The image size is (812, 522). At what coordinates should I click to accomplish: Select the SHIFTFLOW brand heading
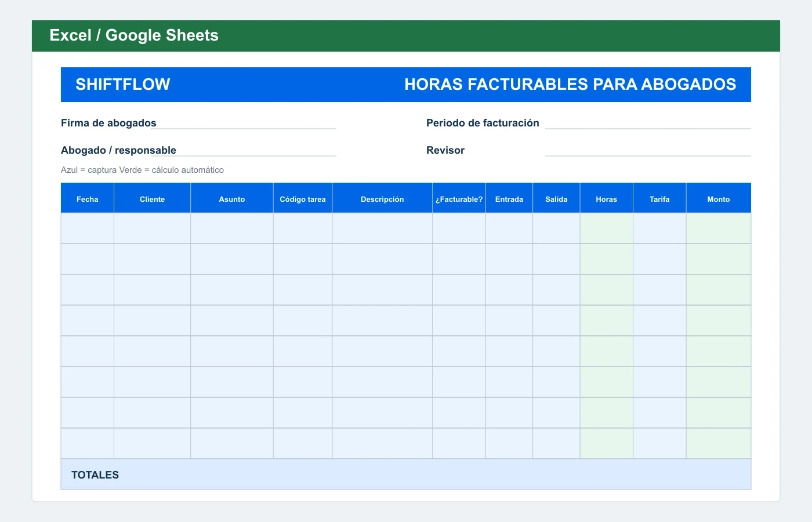click(x=123, y=85)
